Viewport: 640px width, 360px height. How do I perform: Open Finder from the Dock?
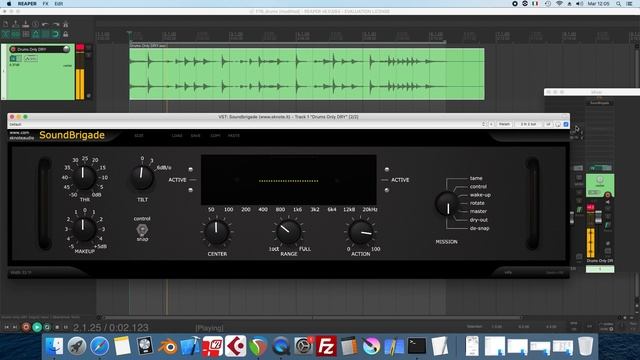pyautogui.click(x=54, y=346)
